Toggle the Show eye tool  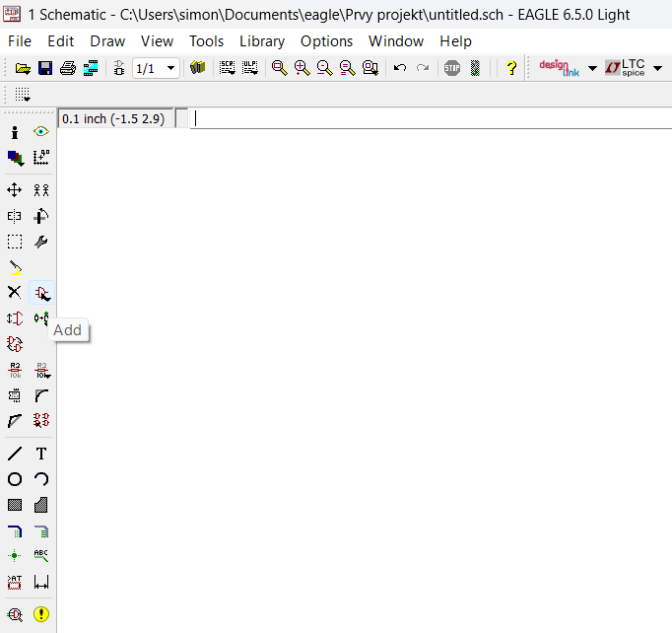(41, 132)
